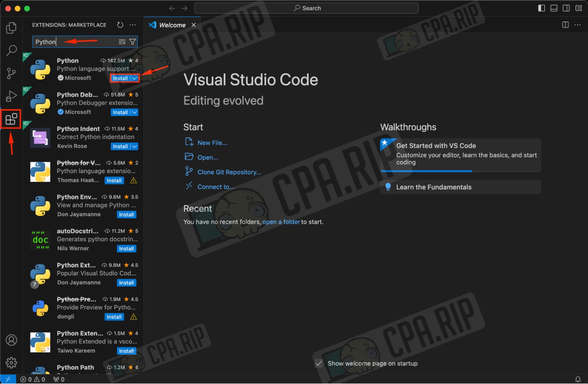Clear extensions search results icon

122,42
